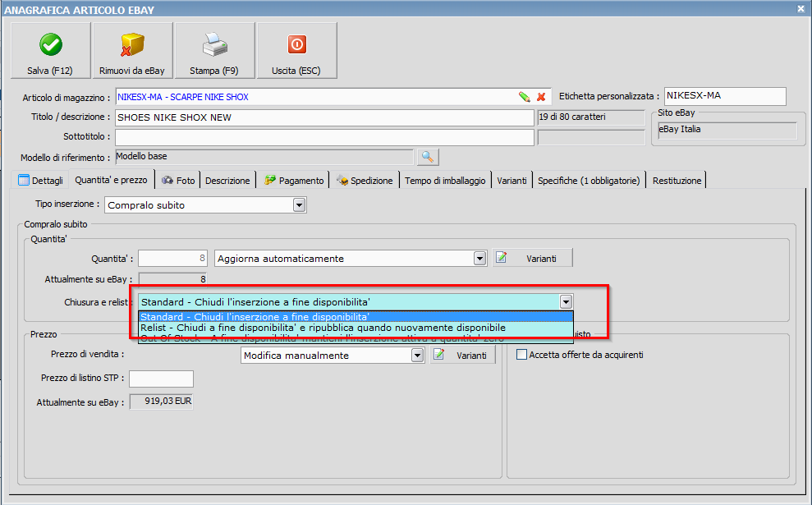Click the Modello base reference field
The image size is (812, 505).
pyautogui.click(x=264, y=157)
